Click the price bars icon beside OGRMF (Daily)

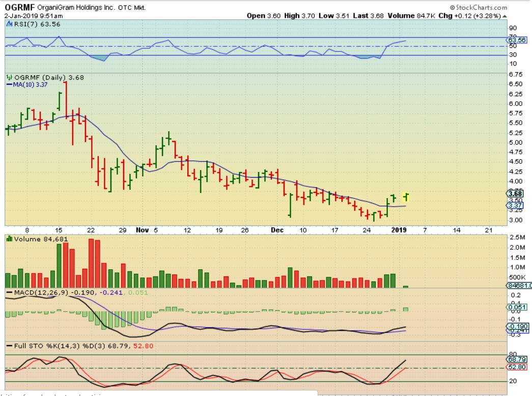9,77
